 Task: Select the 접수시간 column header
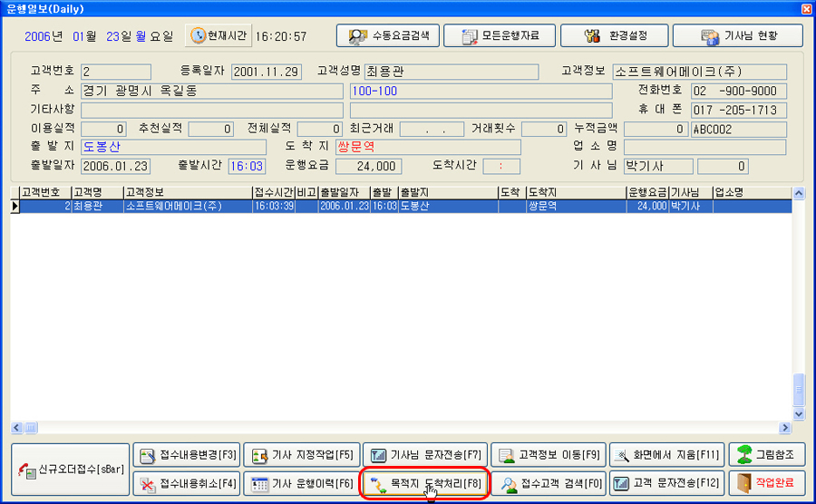274,192
